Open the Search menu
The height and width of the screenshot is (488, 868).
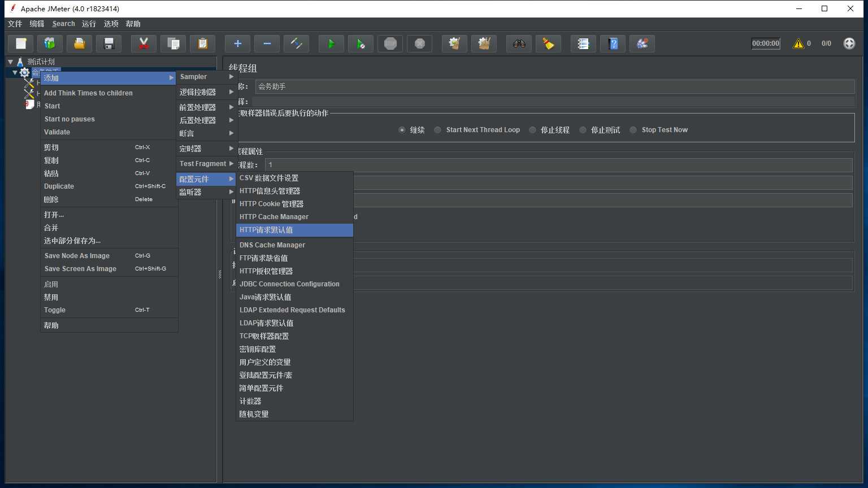[63, 24]
